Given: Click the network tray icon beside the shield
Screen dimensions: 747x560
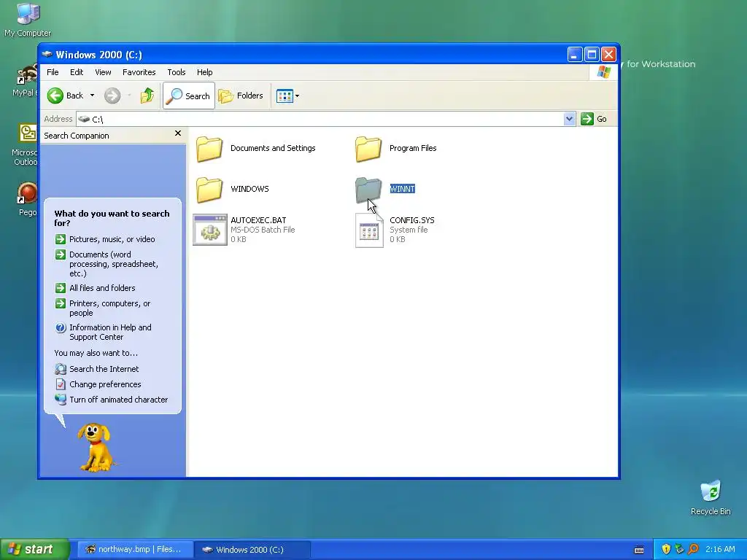Looking at the screenshot, I should (679, 549).
